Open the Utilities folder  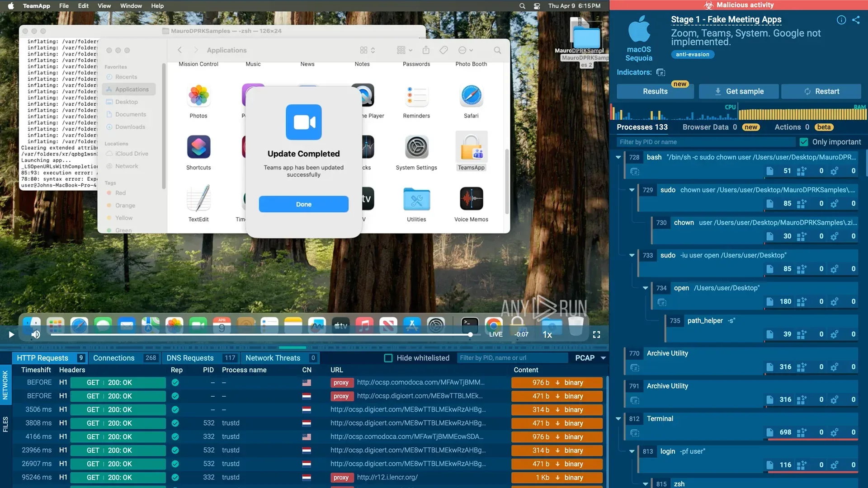(x=416, y=199)
